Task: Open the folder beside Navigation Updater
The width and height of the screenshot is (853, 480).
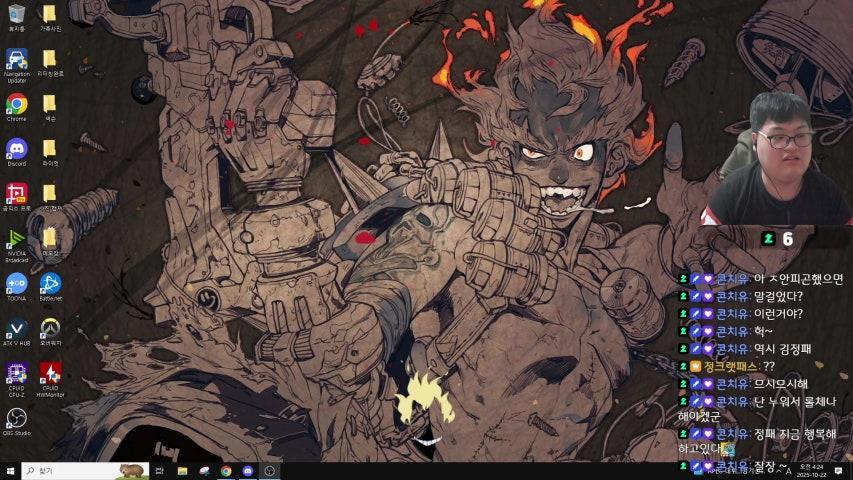Action: coord(50,62)
